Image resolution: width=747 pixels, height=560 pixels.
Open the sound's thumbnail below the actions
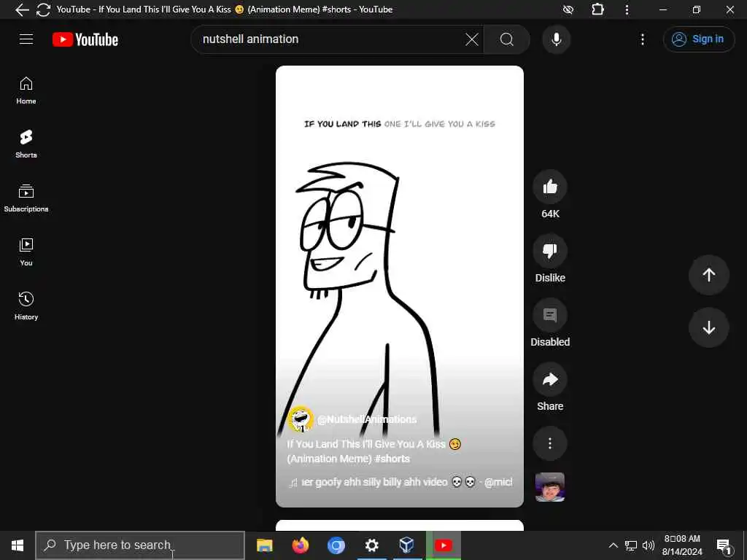[x=550, y=487]
